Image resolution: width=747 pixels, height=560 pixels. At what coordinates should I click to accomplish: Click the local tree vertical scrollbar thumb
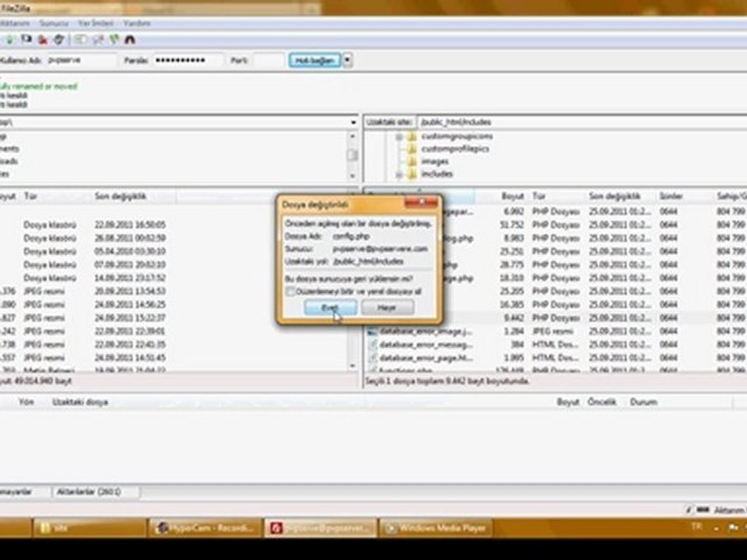click(352, 155)
